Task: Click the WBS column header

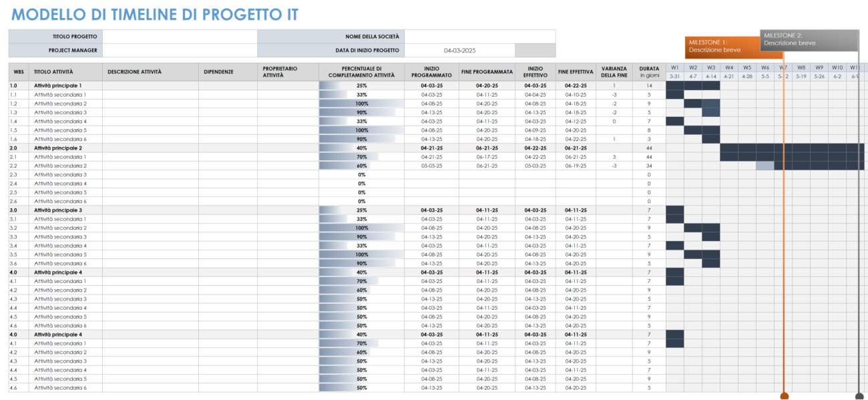Action: click(x=19, y=72)
